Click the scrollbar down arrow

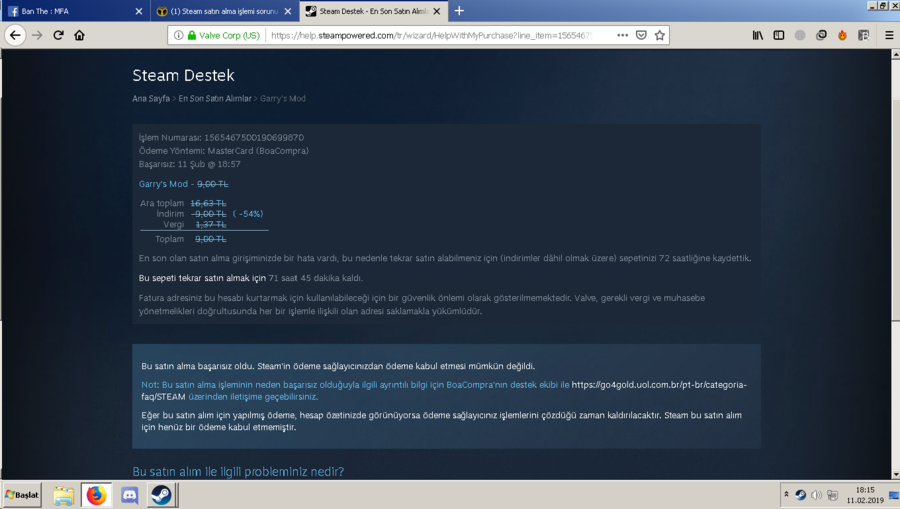click(895, 475)
